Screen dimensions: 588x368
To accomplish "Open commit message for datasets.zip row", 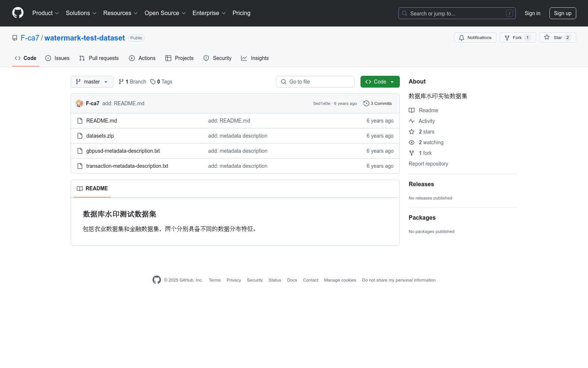I will click(x=238, y=136).
